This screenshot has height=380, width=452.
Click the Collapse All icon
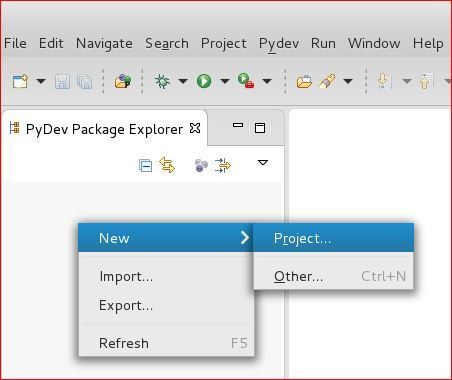pos(145,165)
